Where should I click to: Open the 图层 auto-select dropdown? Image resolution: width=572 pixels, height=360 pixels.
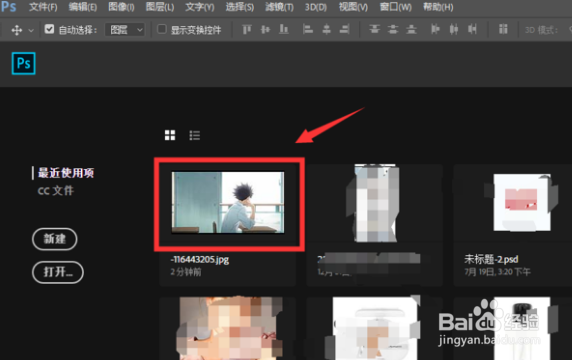point(125,30)
